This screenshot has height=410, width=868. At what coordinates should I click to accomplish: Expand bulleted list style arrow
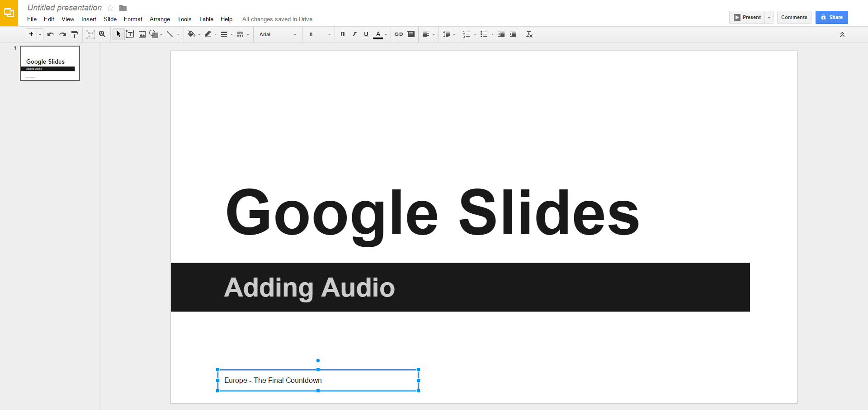(492, 34)
